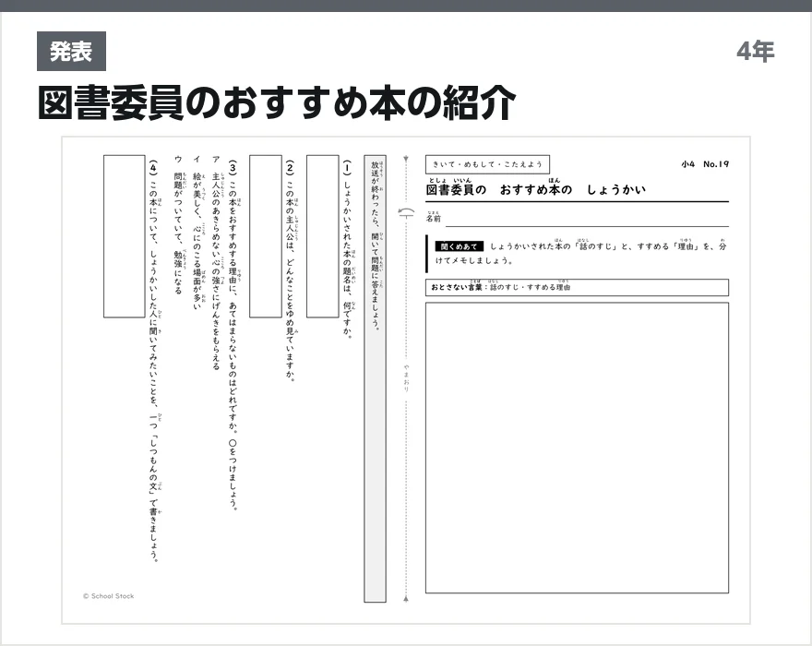Click the 小4 No.19 worksheet number
This screenshot has width=812, height=646.
click(705, 164)
